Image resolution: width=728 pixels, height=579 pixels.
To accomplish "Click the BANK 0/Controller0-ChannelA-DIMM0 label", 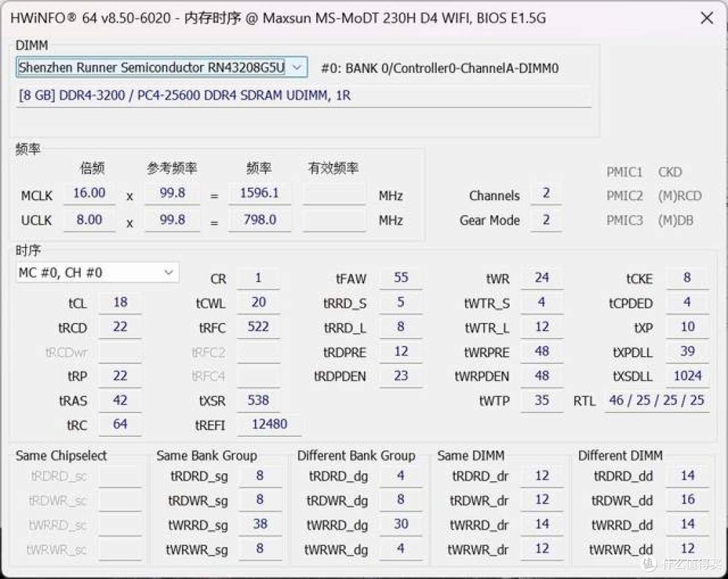I will click(439, 69).
